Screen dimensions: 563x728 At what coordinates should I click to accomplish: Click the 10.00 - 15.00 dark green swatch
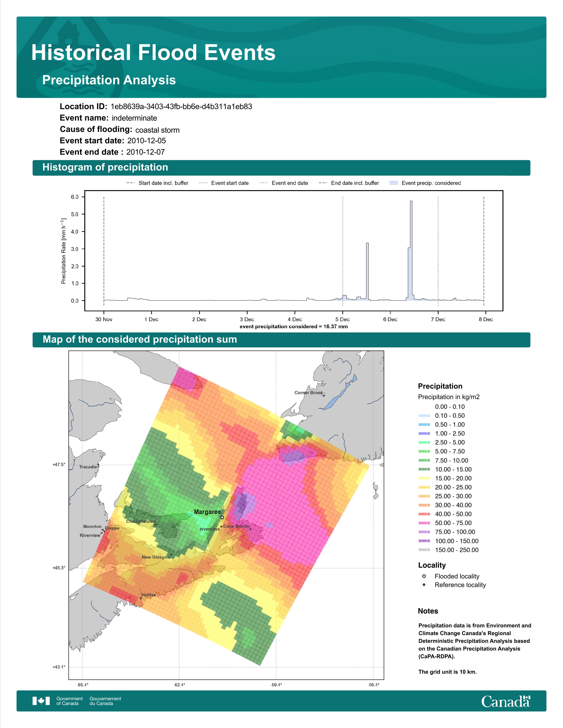(x=424, y=469)
